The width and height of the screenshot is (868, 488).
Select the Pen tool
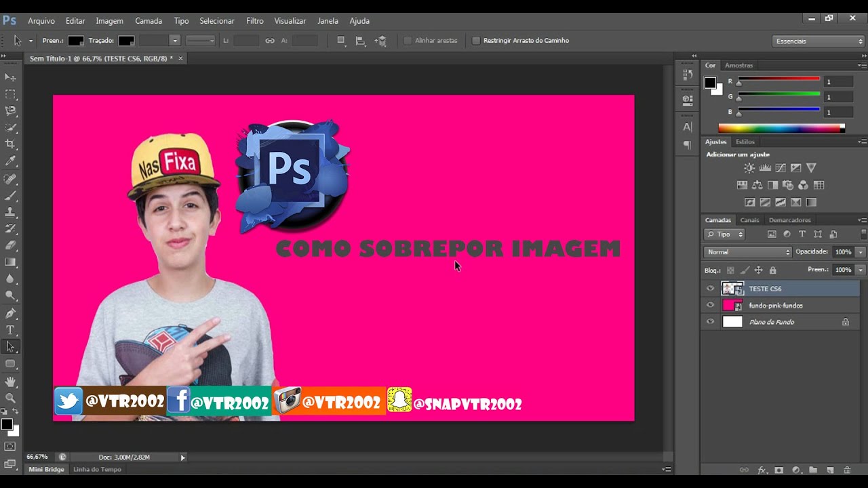click(x=10, y=313)
